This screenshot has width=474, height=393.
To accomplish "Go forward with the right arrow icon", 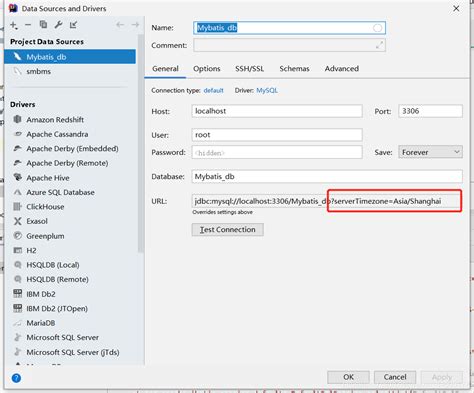I will [x=135, y=25].
